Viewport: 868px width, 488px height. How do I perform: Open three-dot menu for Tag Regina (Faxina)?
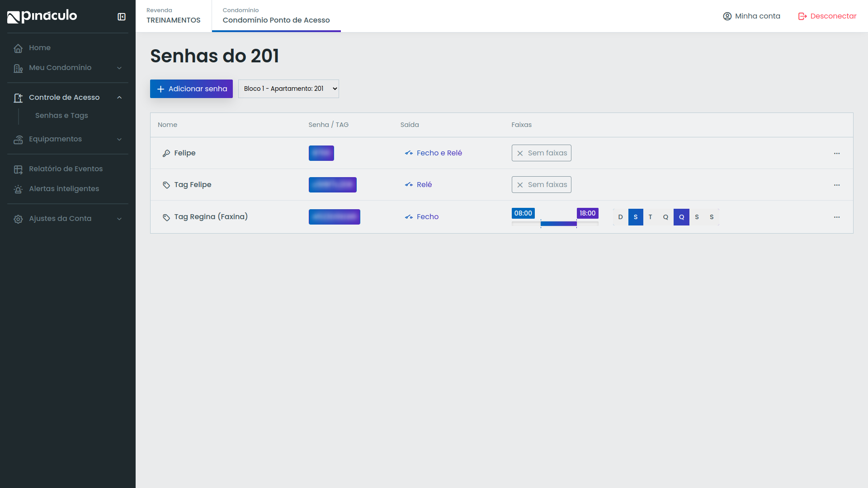point(837,217)
